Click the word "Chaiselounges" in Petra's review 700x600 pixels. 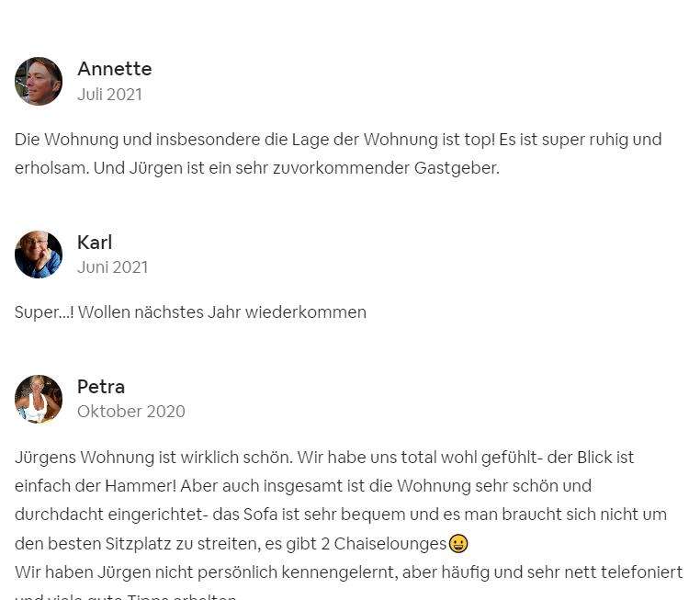[x=390, y=544]
